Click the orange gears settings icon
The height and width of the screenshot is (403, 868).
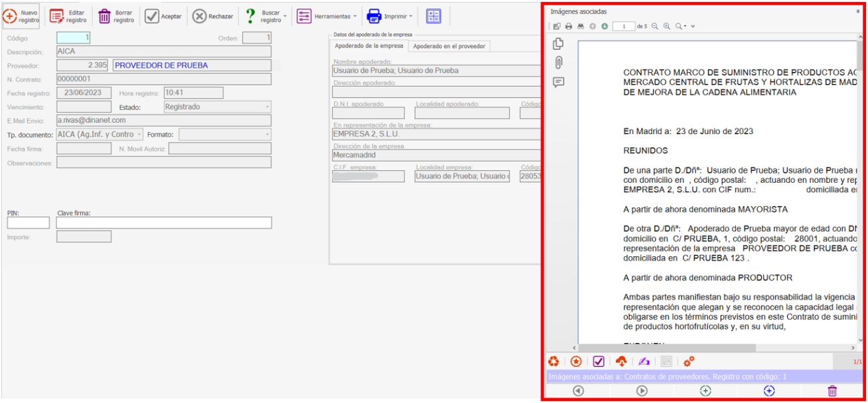click(x=689, y=361)
